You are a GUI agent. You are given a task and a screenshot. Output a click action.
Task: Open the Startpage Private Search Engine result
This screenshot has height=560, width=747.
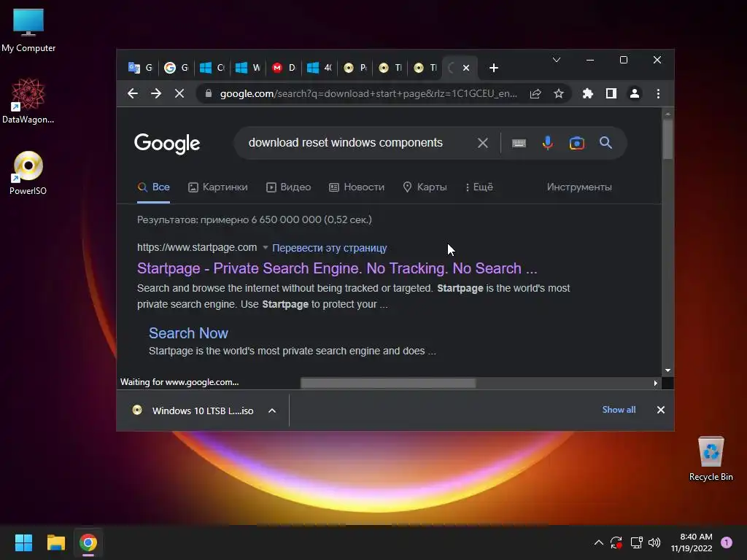337,268
